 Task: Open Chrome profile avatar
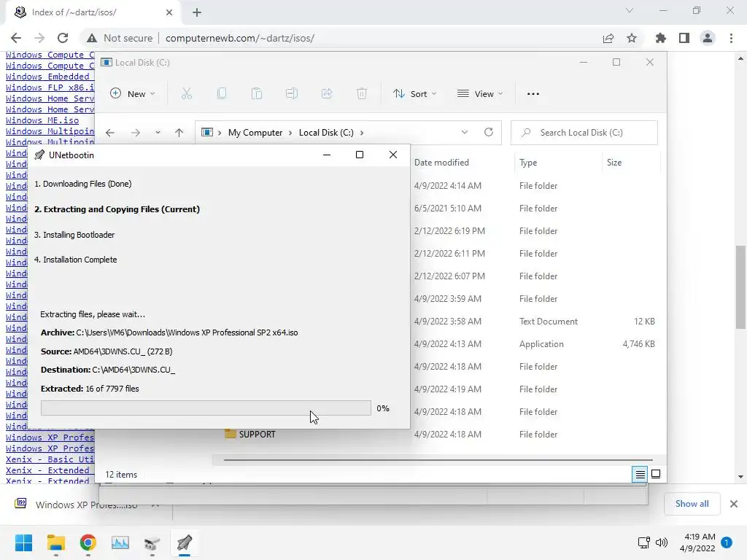click(x=708, y=38)
